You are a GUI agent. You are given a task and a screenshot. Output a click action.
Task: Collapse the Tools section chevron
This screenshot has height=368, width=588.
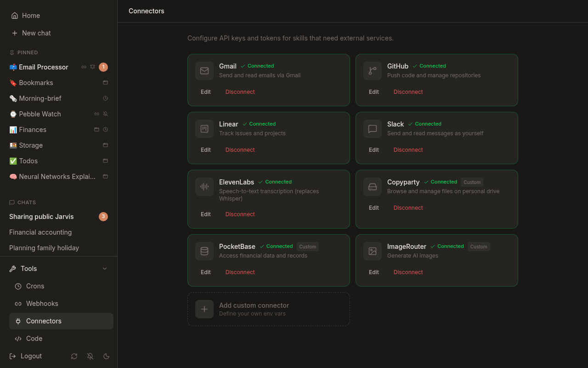point(105,269)
